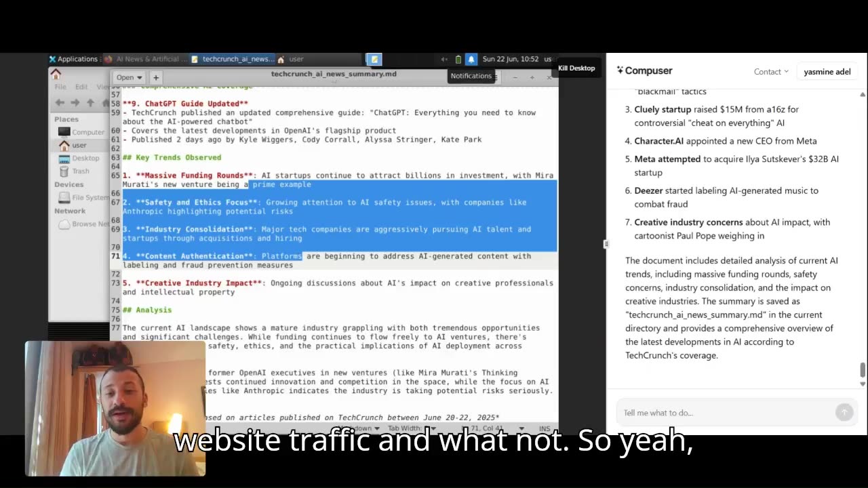Open the editor's Open dropdown button
Viewport: 868px width, 488px height.
coord(129,77)
